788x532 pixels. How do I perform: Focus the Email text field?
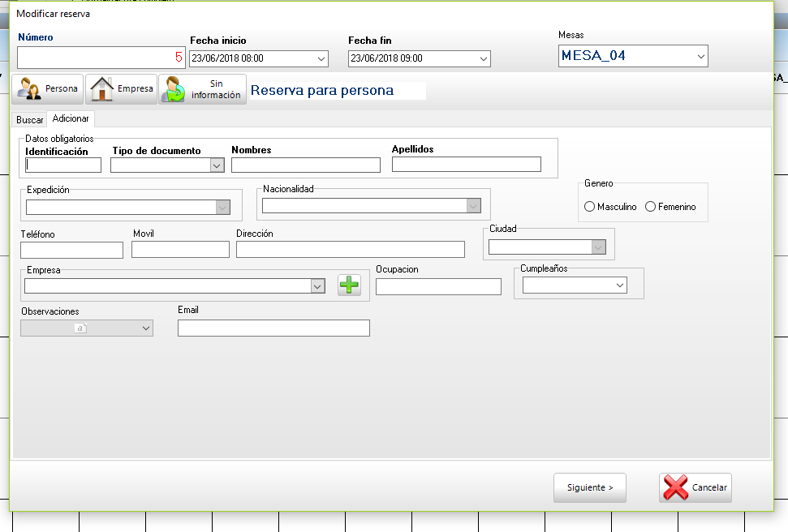[273, 328]
